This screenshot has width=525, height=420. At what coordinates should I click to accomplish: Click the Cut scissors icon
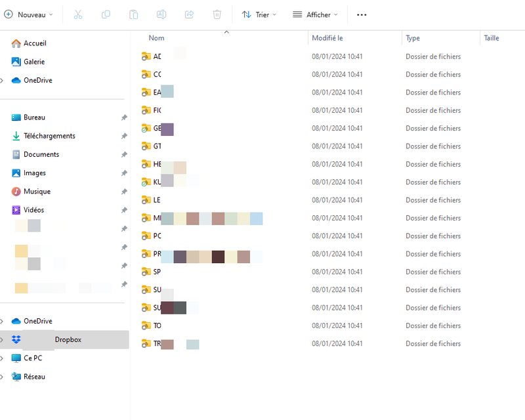(x=78, y=14)
